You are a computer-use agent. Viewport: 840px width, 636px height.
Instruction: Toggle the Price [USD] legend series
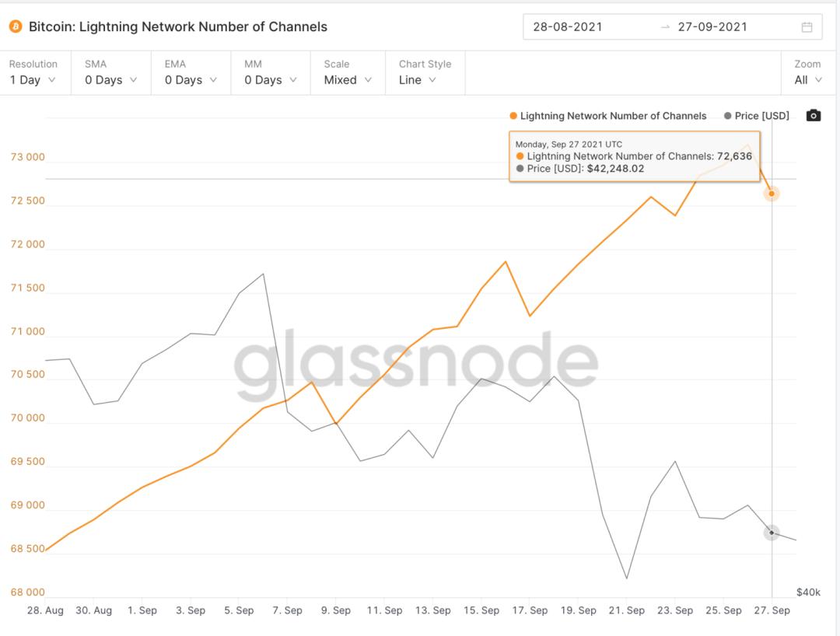pos(757,116)
